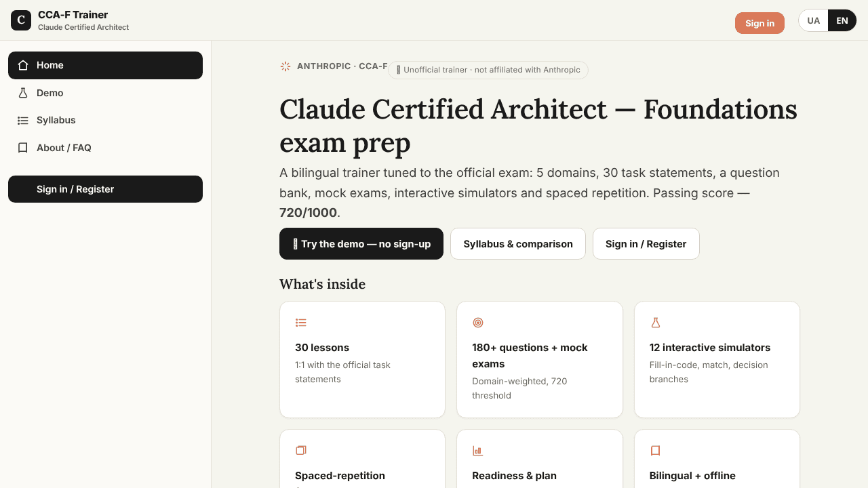Image resolution: width=868 pixels, height=488 pixels.
Task: Switch language to UA
Action: [x=814, y=20]
